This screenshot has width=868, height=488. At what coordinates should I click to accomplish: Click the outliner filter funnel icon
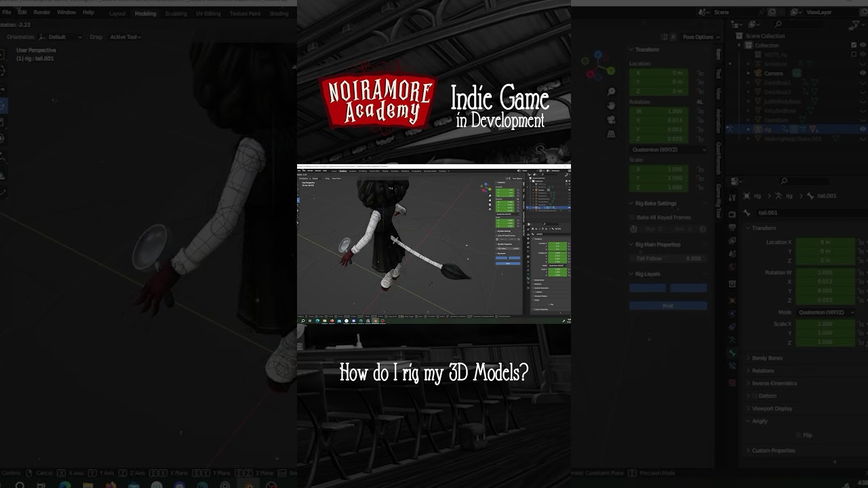[x=856, y=24]
